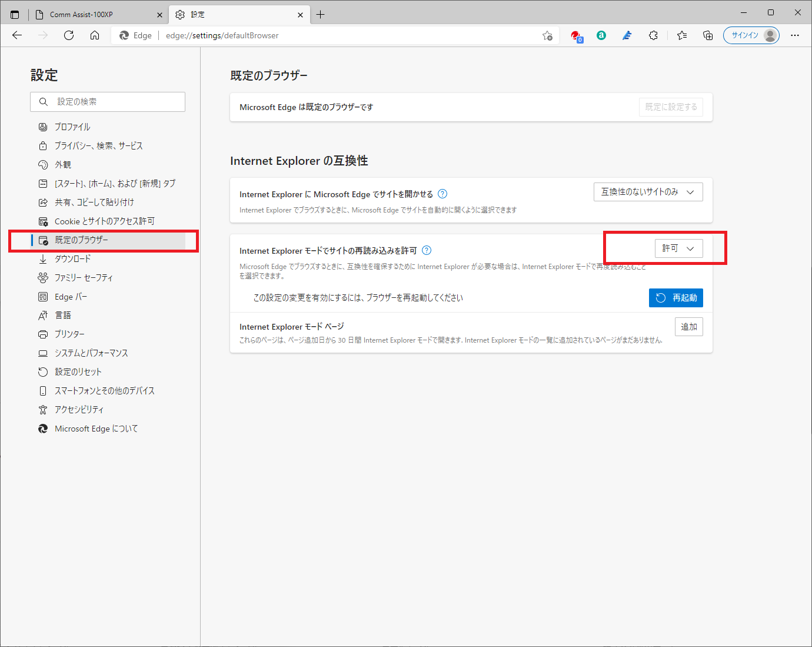This screenshot has width=812, height=647.
Task: Expand the 許可 dropdown
Action: [679, 248]
